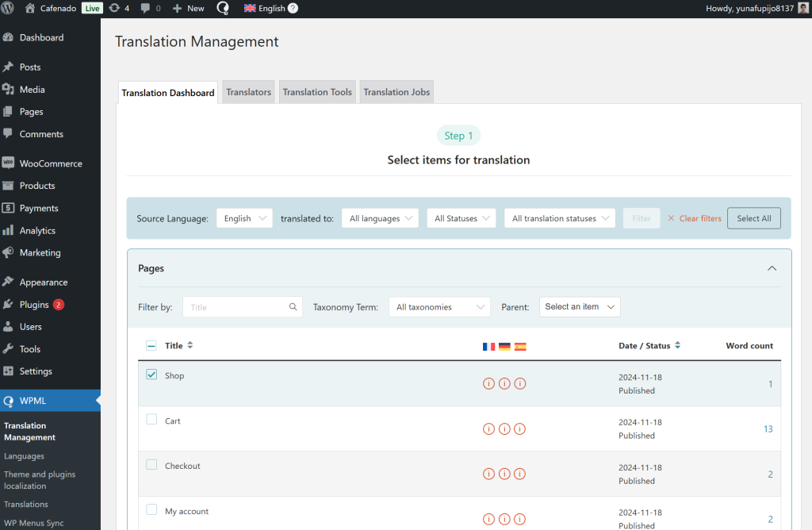812x530 pixels.
Task: Uncheck the selected Shop page checkbox
Action: pos(151,374)
